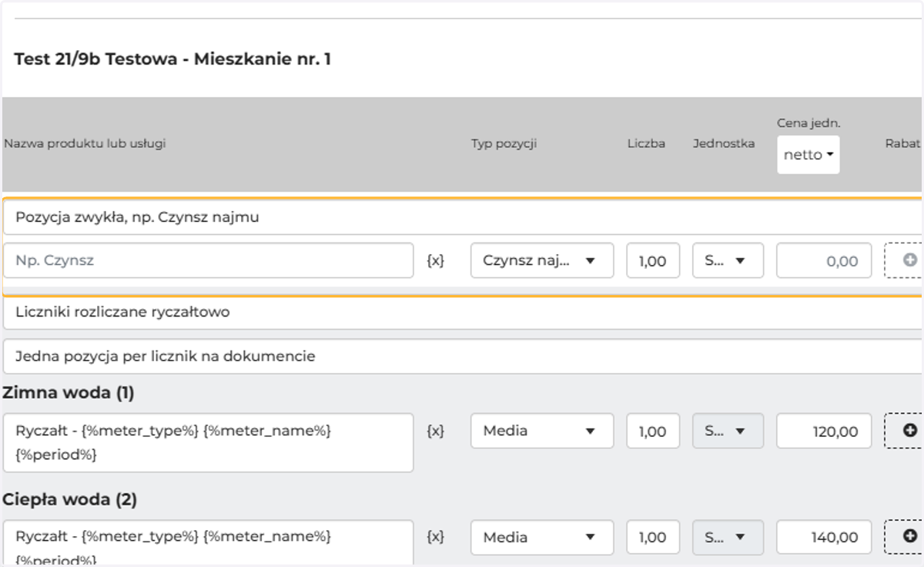Click the {x} variable icon in Zimna woda row

tap(435, 431)
